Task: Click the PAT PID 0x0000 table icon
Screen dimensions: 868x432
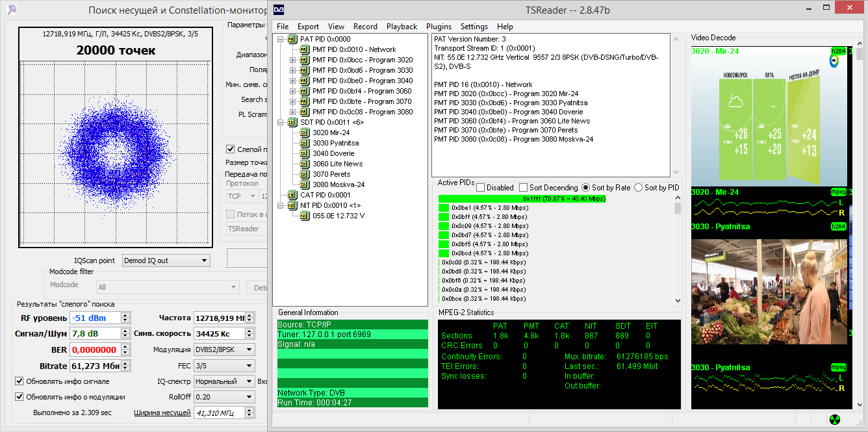Action: point(292,39)
